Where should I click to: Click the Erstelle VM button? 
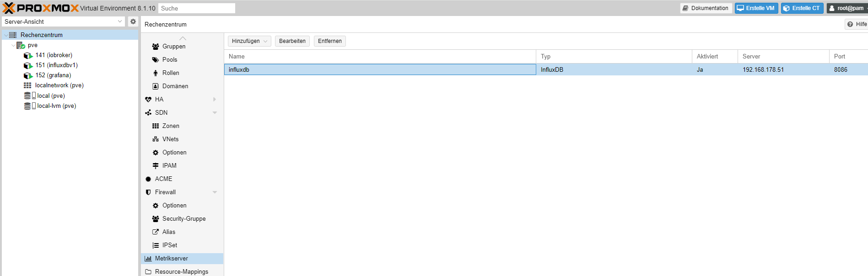click(x=756, y=8)
